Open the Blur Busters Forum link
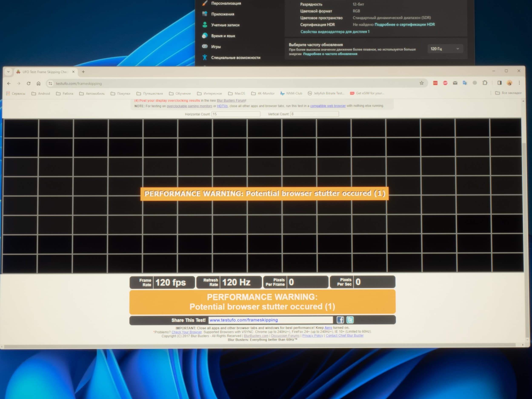 [x=231, y=100]
